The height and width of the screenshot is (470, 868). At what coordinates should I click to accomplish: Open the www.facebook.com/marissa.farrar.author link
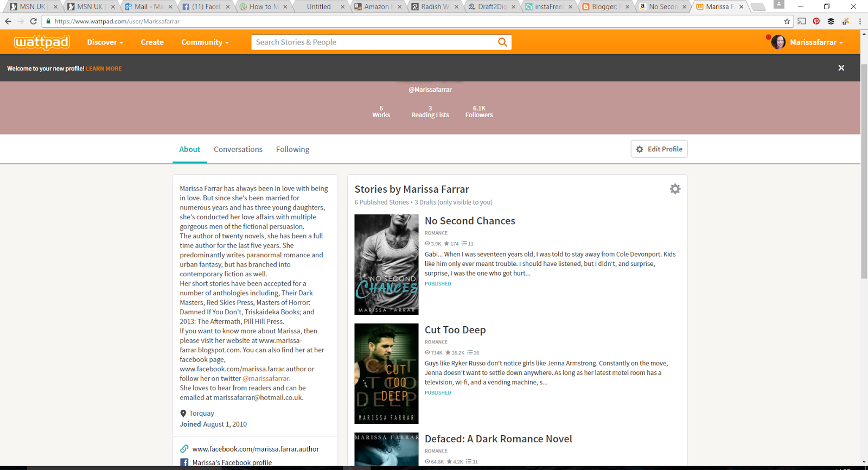(x=256, y=449)
